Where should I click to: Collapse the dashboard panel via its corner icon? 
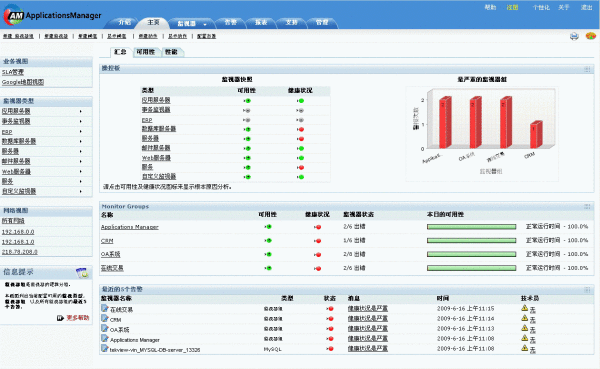(x=587, y=69)
